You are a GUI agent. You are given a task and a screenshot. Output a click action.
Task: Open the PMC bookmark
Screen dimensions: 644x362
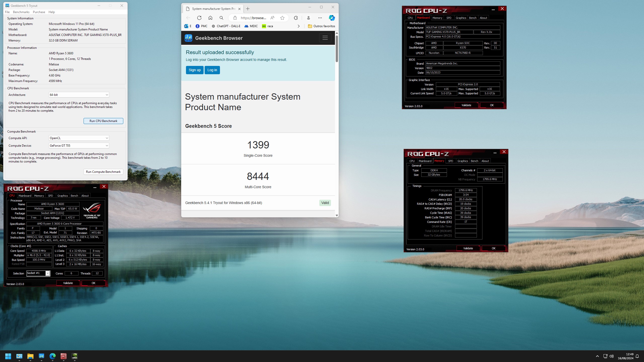[202, 26]
